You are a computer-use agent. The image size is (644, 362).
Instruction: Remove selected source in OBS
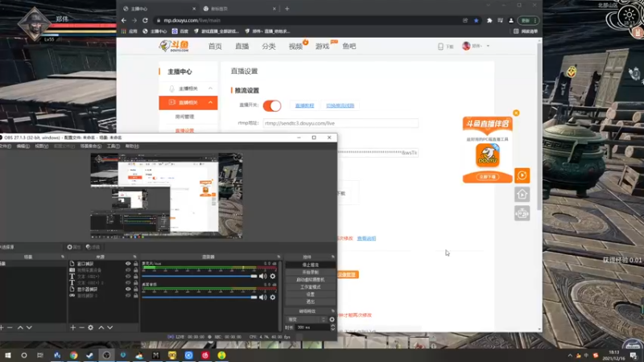tap(81, 327)
